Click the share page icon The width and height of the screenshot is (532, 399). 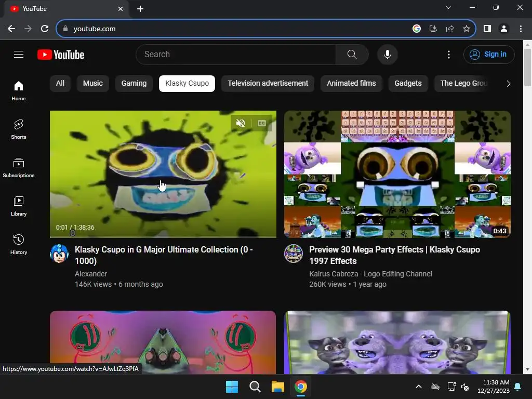point(450,29)
